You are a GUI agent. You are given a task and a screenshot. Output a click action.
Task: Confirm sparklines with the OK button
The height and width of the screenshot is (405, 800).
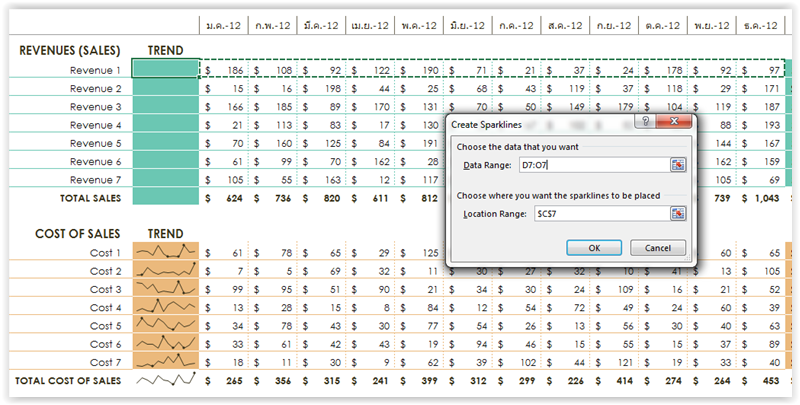click(x=594, y=248)
